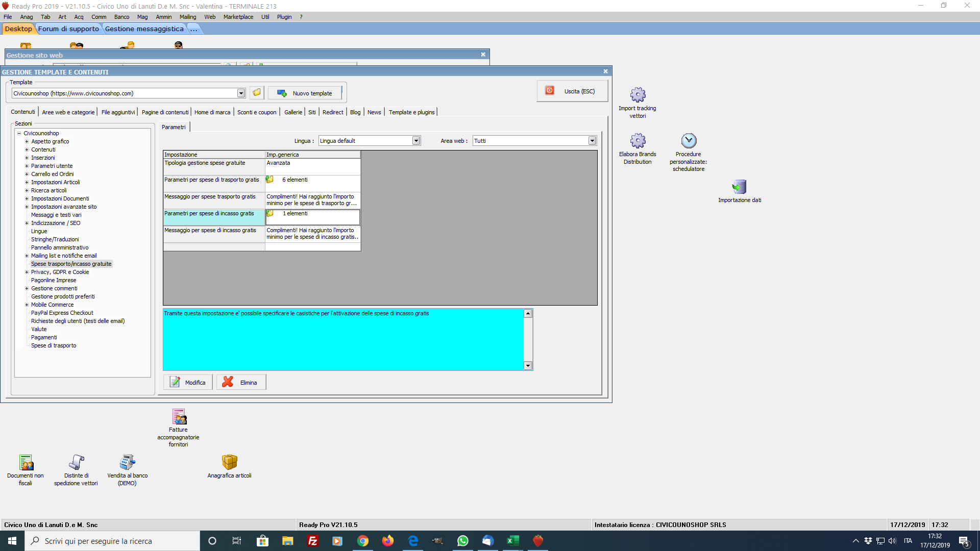Click the Elimina button
Screen dimensions: 980x551
click(241, 382)
